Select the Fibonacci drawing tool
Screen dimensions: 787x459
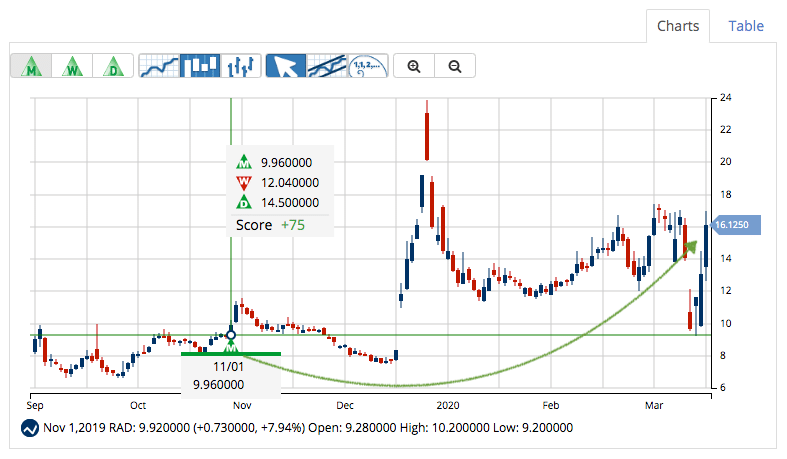pos(368,66)
